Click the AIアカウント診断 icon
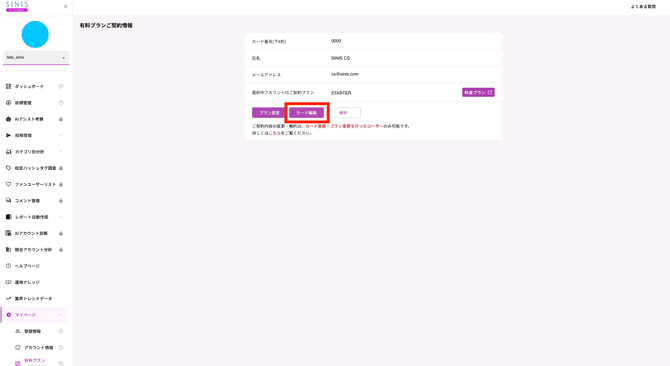The image size is (670, 366). 8,233
